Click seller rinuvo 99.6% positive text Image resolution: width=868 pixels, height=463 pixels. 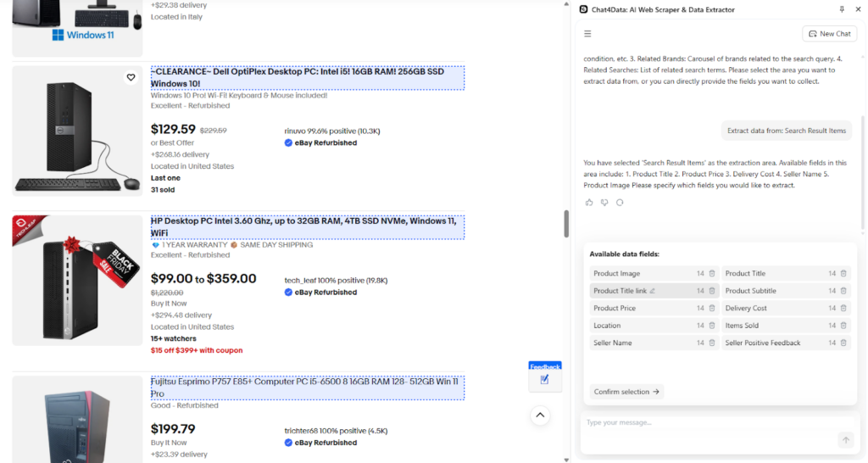pyautogui.click(x=332, y=131)
